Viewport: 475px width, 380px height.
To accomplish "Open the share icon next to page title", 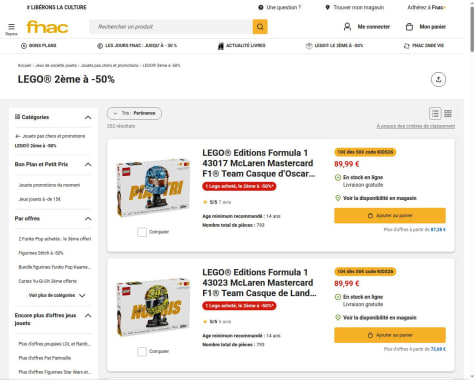I will coord(438,79).
